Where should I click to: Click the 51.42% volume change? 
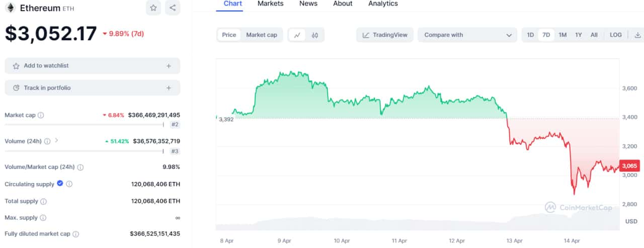(117, 141)
